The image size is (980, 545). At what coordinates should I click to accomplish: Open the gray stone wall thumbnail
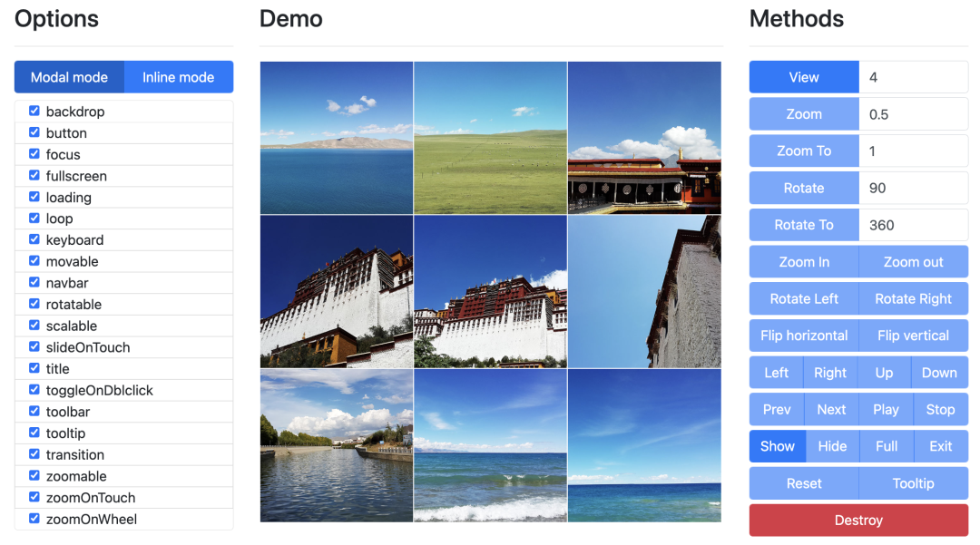(x=644, y=291)
